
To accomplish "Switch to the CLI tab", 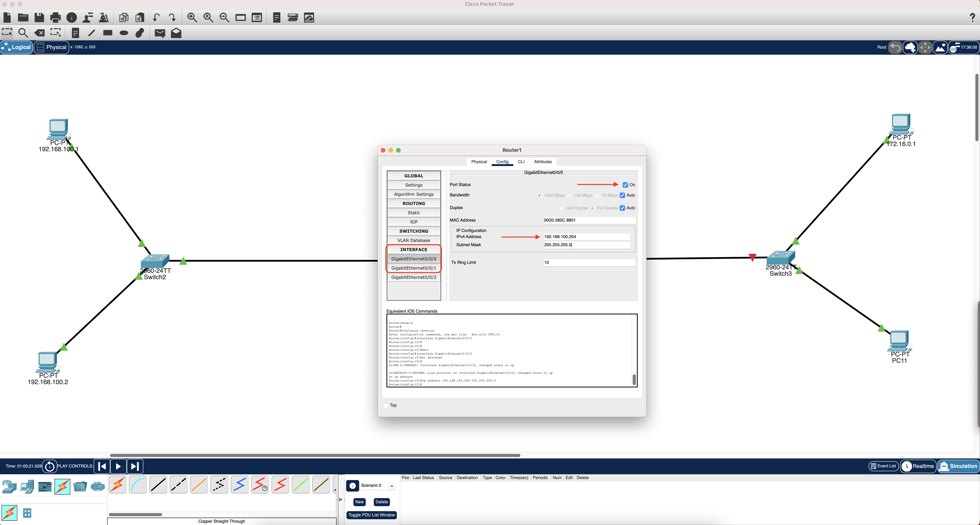I will pyautogui.click(x=521, y=162).
